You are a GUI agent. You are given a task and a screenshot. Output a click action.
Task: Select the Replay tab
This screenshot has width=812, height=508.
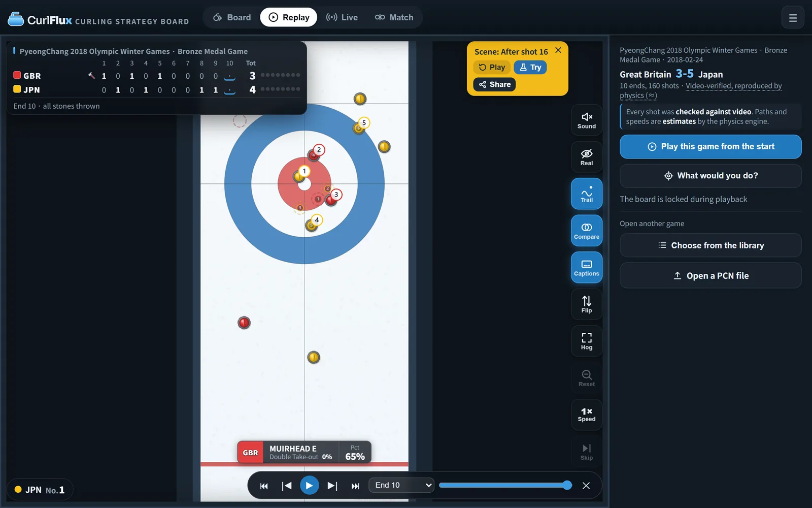click(289, 17)
